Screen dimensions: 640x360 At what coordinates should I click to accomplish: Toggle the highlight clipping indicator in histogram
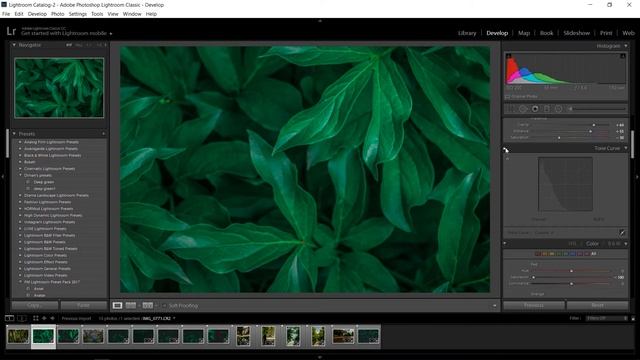[x=623, y=56]
